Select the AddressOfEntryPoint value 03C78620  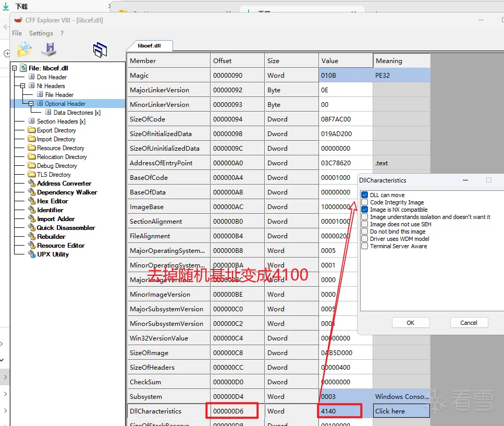pyautogui.click(x=346, y=163)
